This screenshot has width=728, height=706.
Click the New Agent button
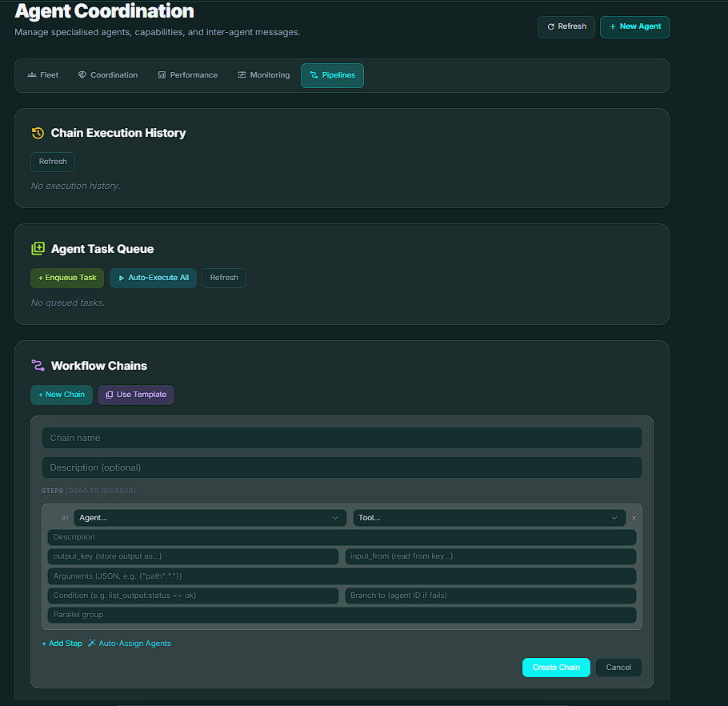[x=634, y=26]
